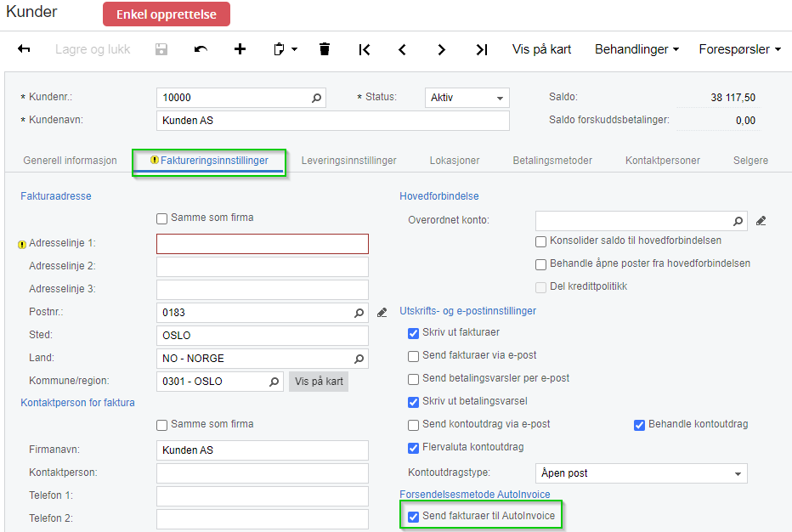Open the Kontoutdragstype dropdown
Screen dimensions: 792x532
[738, 473]
